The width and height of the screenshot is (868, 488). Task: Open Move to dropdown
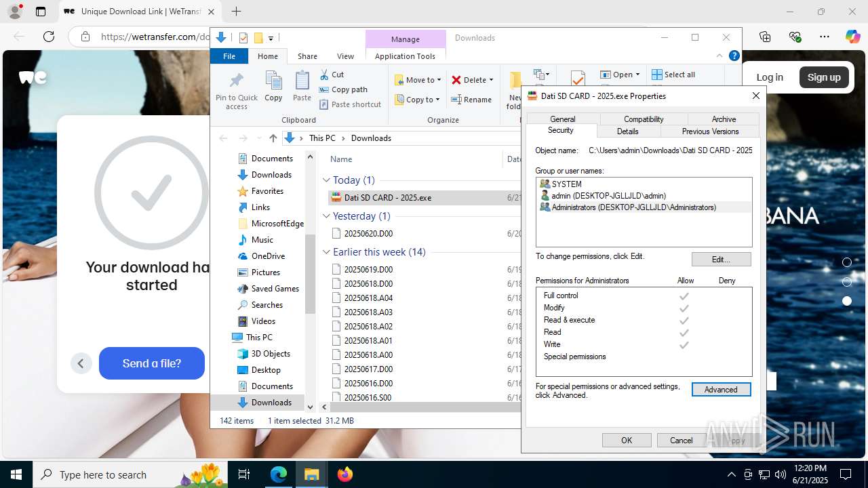tap(418, 80)
